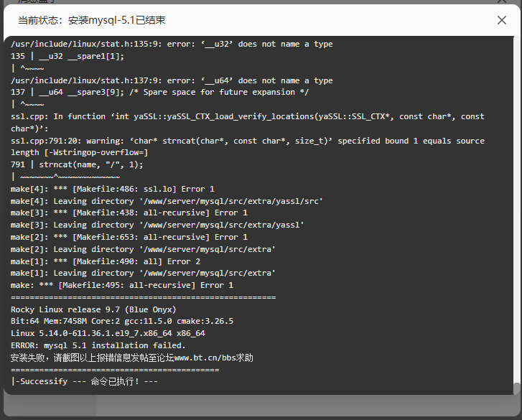Click the '135 | __u32 __spare1[1];' code line
522x420 pixels.
tap(67, 56)
